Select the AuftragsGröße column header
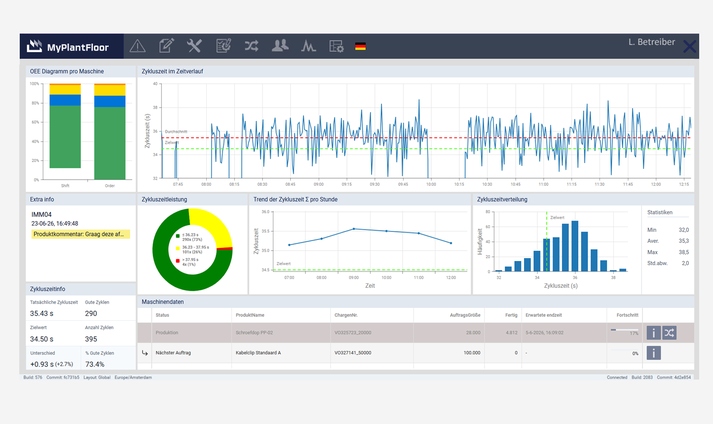 point(465,315)
